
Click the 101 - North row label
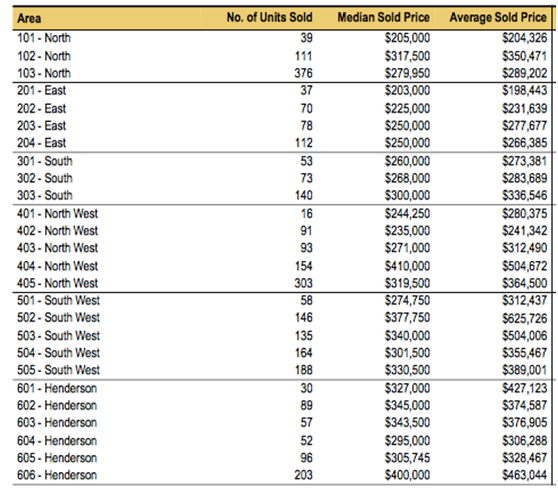(44, 38)
